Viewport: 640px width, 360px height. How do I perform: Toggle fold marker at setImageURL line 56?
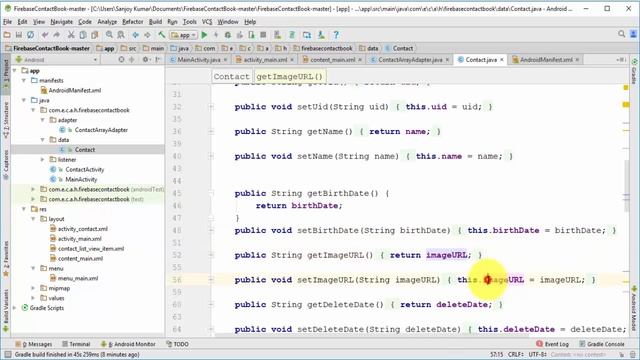(x=211, y=280)
